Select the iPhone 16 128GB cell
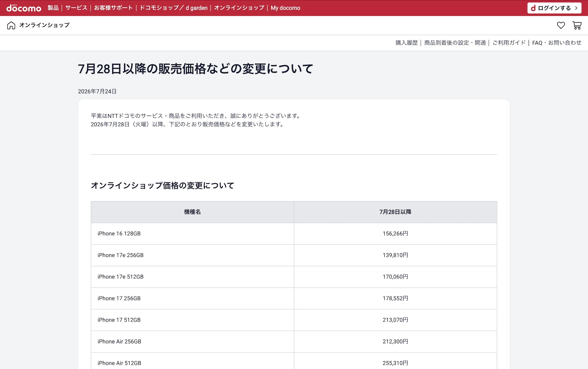Image resolution: width=588 pixels, height=369 pixels. coord(192,234)
